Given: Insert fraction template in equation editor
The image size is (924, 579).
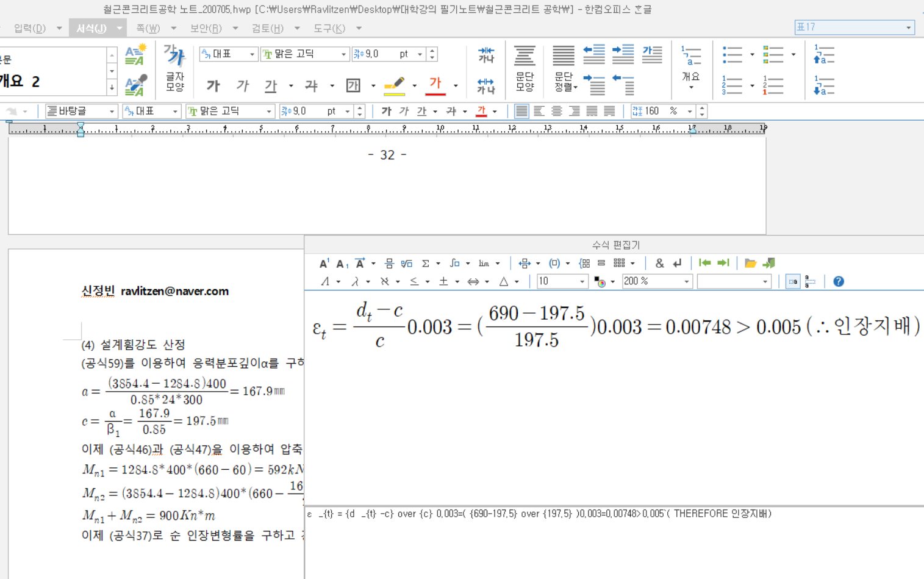Looking at the screenshot, I should click(x=389, y=263).
